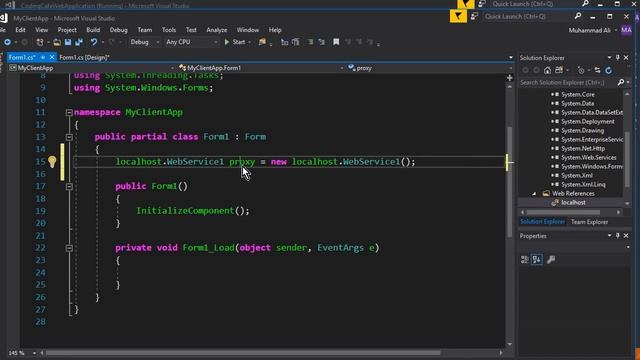Collapse the Form1() constructor block
640x360 pixels.
(x=69, y=187)
